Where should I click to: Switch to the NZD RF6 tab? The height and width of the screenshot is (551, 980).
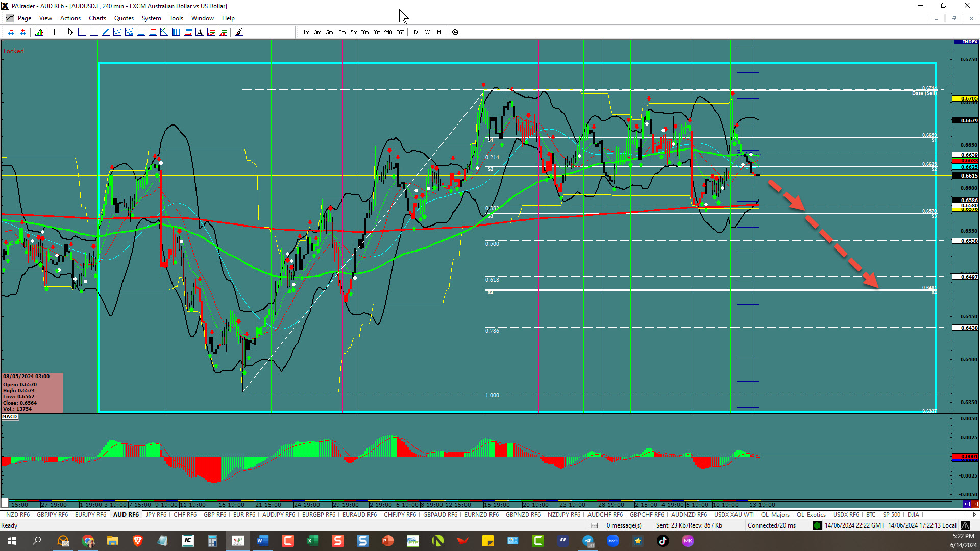point(18,515)
